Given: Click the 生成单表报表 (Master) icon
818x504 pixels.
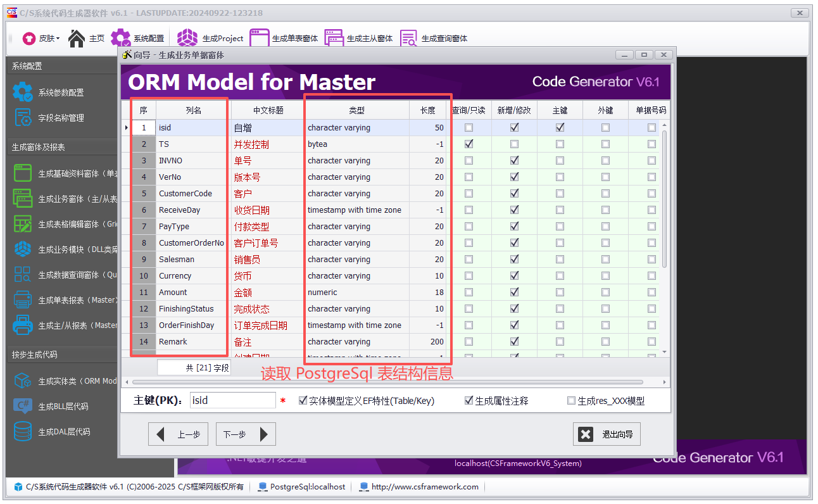Looking at the screenshot, I should [x=21, y=298].
